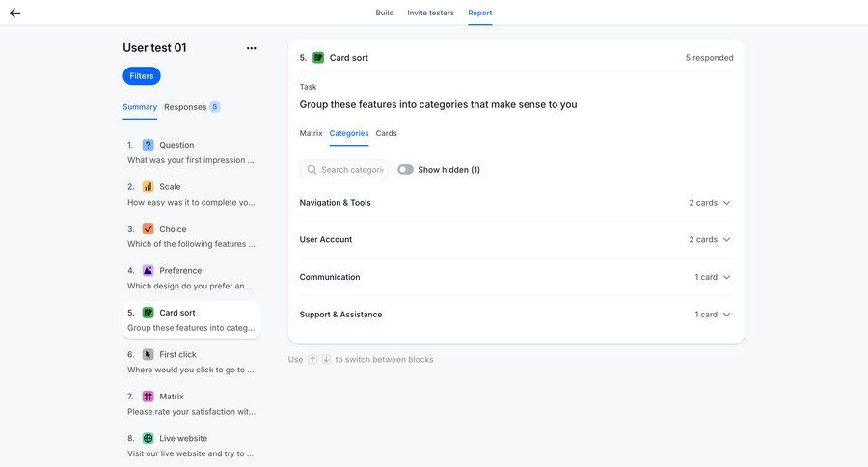Switch to the Build tab
The image size is (868, 467).
[x=384, y=13]
